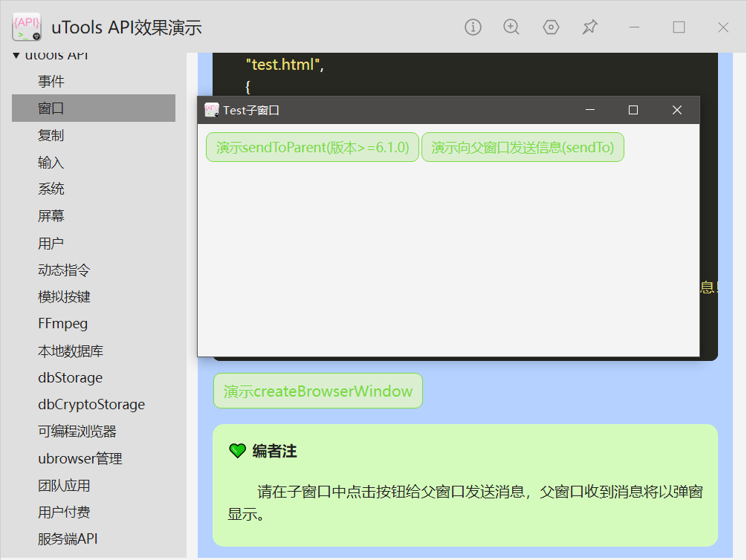
Task: Go to 可编程浏览器 in sidebar
Action: (94, 432)
